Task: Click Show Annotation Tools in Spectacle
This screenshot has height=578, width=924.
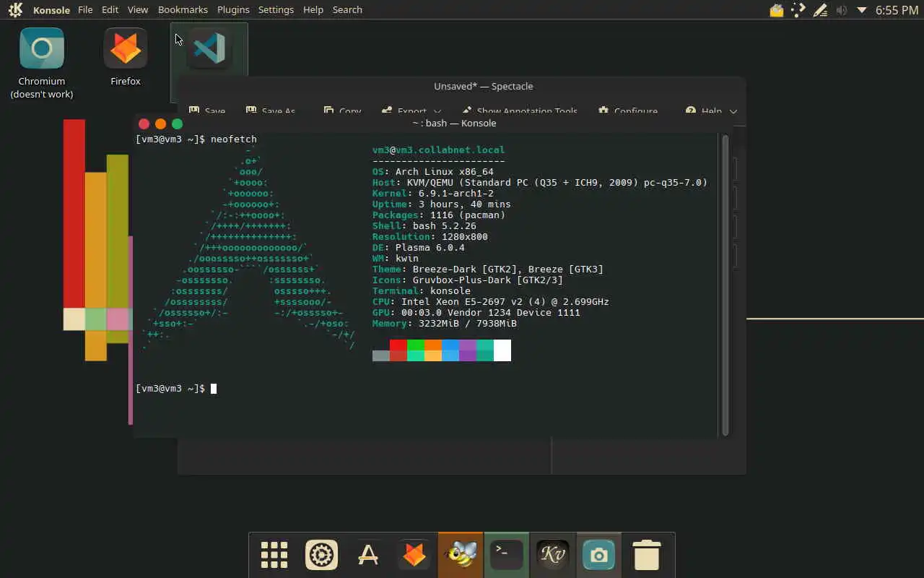Action: click(x=519, y=111)
